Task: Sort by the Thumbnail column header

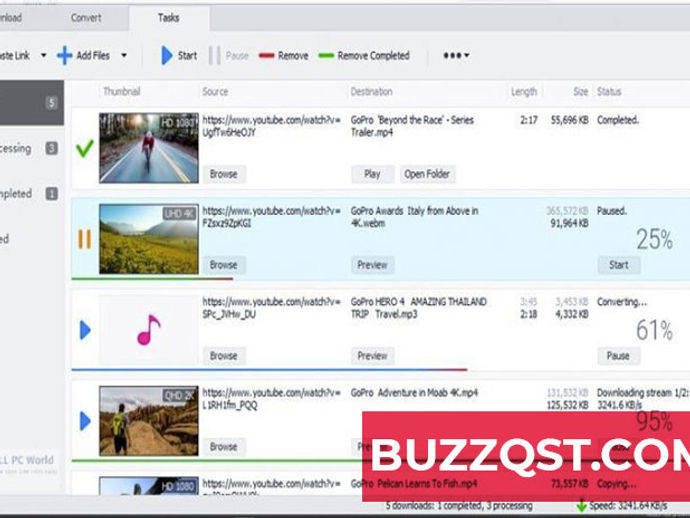Action: pos(121,92)
